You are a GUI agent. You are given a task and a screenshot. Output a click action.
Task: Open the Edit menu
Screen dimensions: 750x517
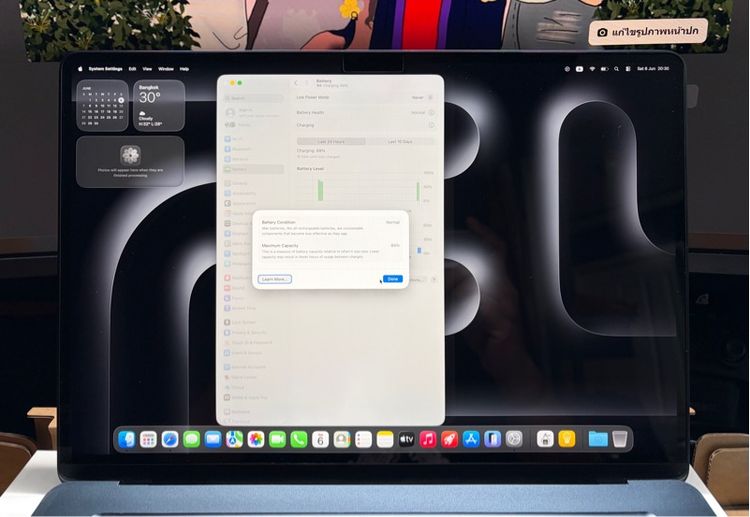132,69
